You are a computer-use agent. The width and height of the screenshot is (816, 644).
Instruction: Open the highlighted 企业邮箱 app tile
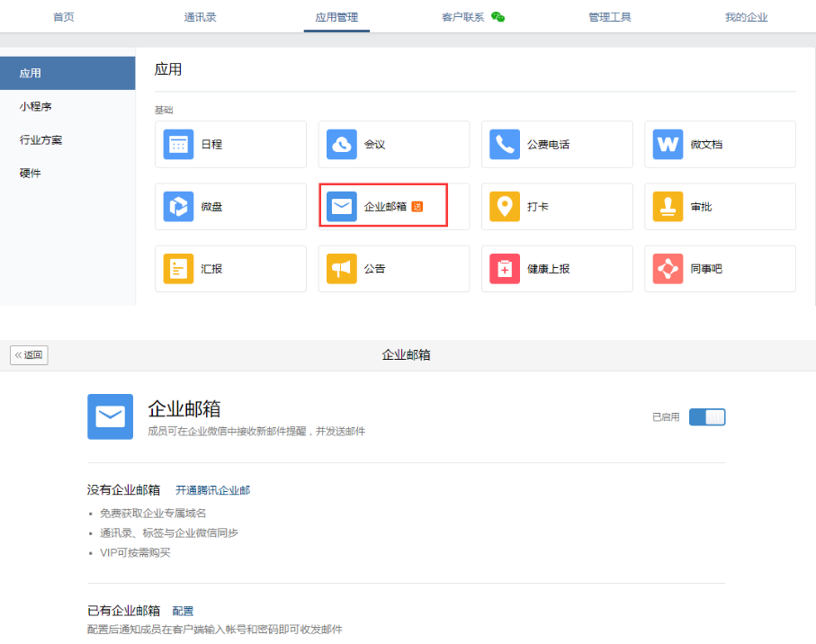(383, 207)
